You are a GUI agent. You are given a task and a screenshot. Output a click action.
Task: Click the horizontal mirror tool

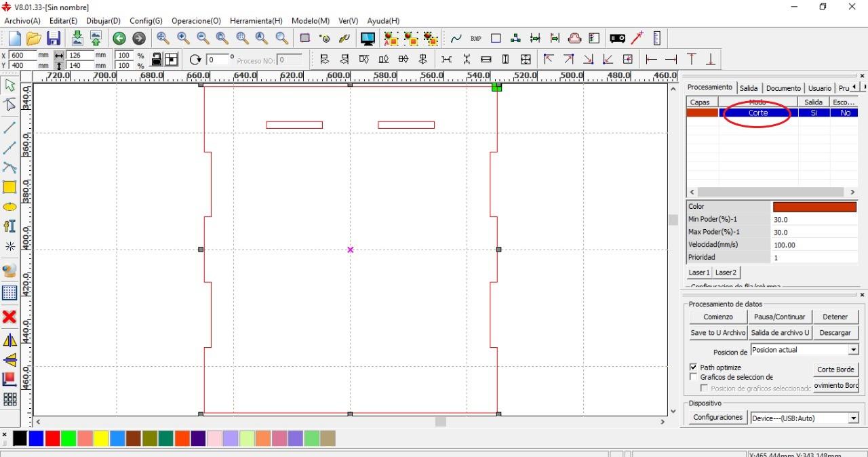coord(10,340)
